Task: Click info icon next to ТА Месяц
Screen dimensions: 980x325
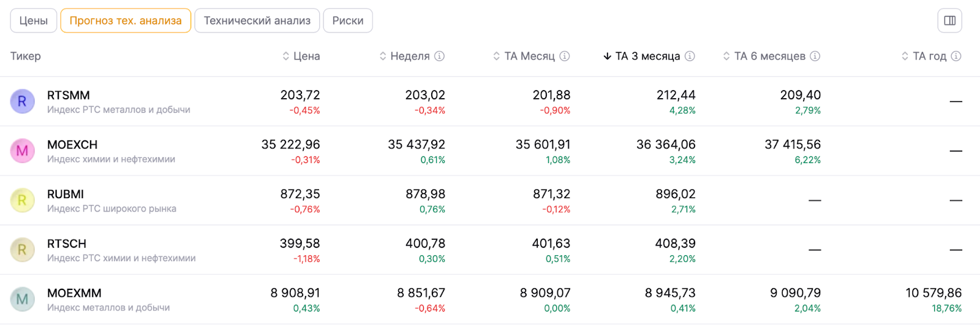Action: 565,56
